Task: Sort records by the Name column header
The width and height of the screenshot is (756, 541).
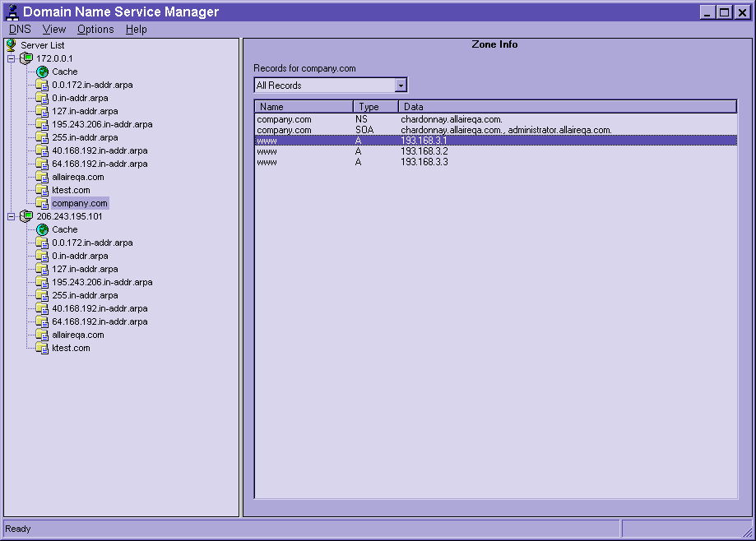Action: 304,107
